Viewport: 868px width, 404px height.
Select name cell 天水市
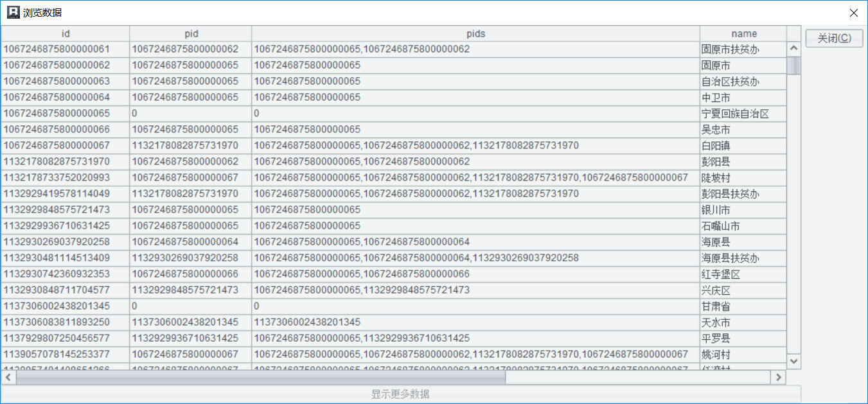(x=743, y=322)
